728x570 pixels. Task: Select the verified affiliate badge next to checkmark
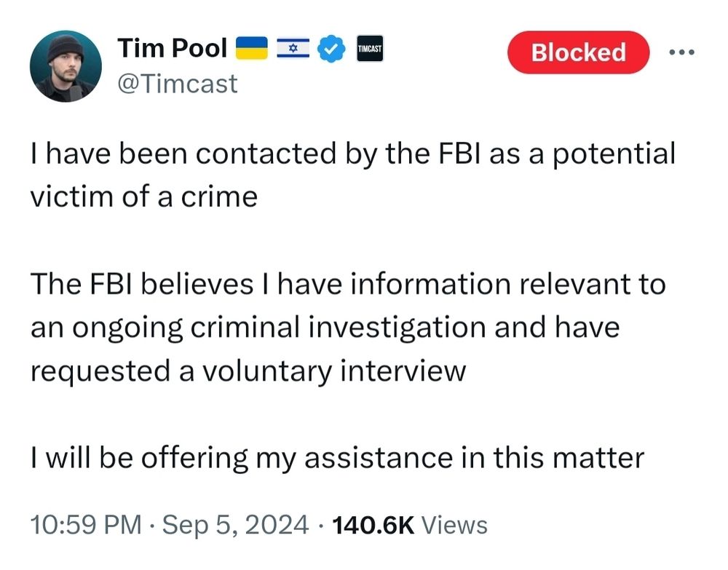pos(368,47)
